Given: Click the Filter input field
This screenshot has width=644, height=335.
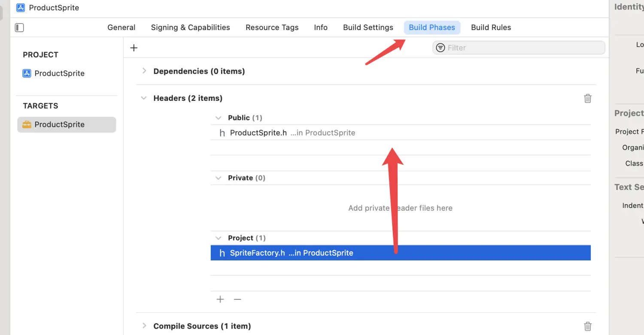Looking at the screenshot, I should pyautogui.click(x=524, y=48).
